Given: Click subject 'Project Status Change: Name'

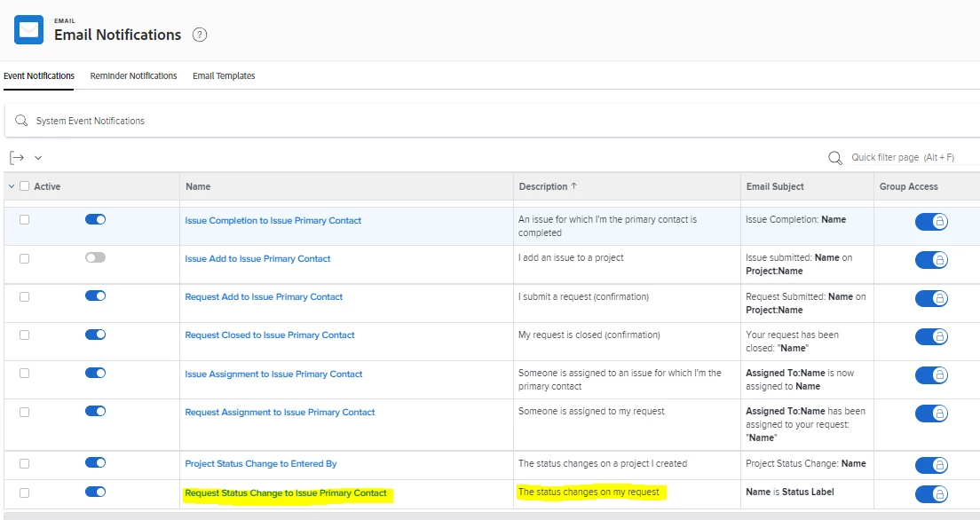Looking at the screenshot, I should point(806,463).
